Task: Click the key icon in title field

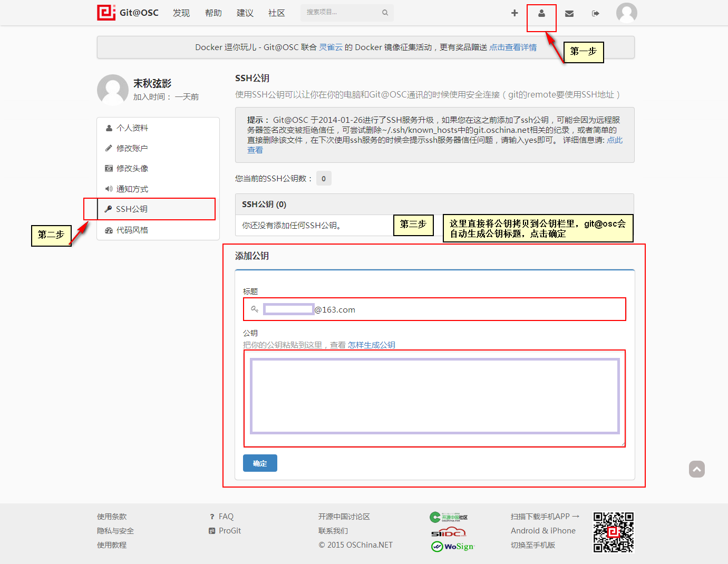Action: point(255,309)
